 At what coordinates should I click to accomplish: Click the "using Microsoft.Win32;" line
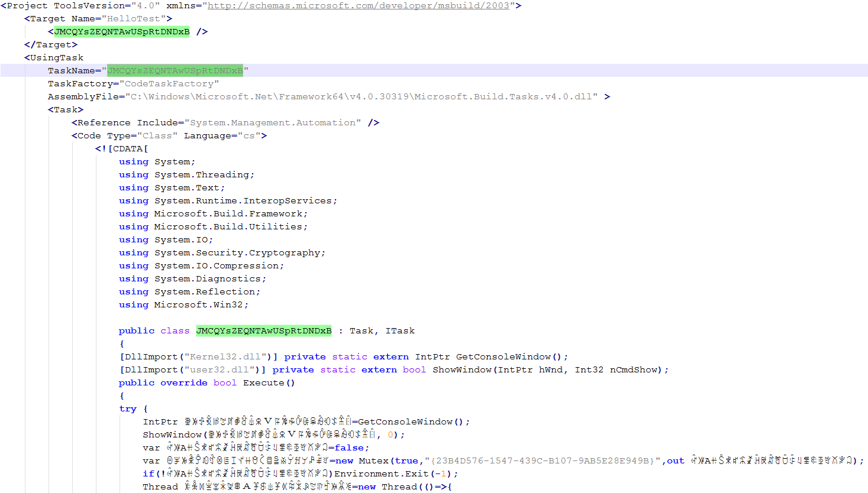click(x=183, y=304)
